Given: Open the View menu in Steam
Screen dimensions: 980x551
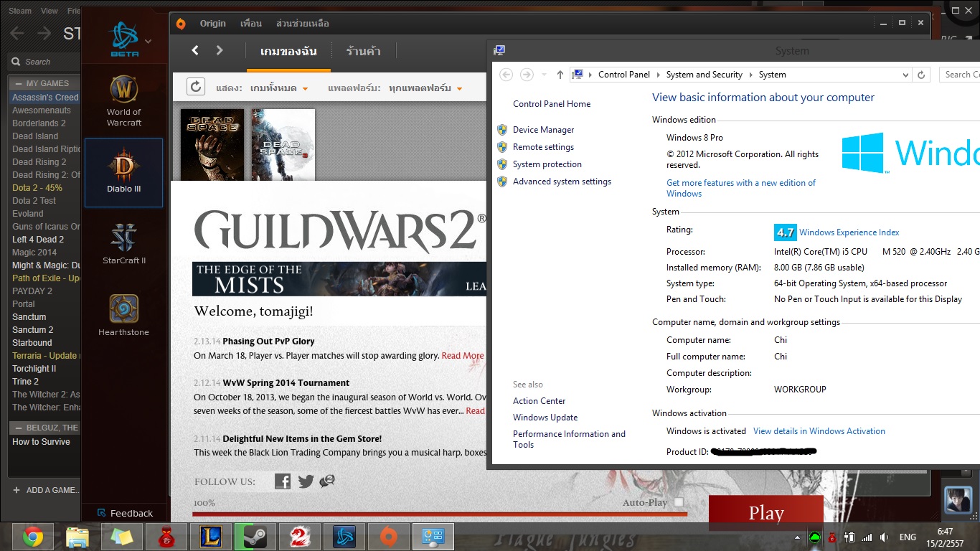Looking at the screenshot, I should (50, 11).
